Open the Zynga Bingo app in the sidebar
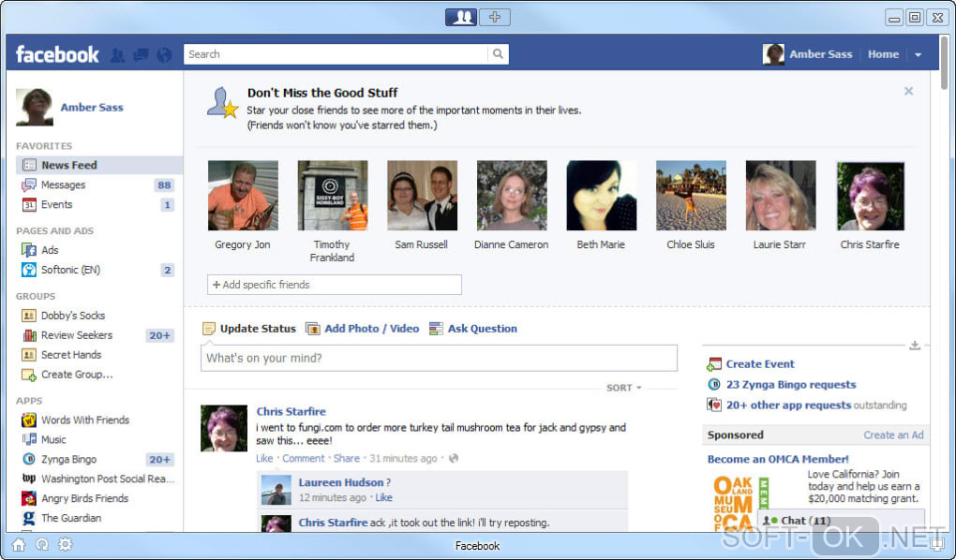 (68, 460)
